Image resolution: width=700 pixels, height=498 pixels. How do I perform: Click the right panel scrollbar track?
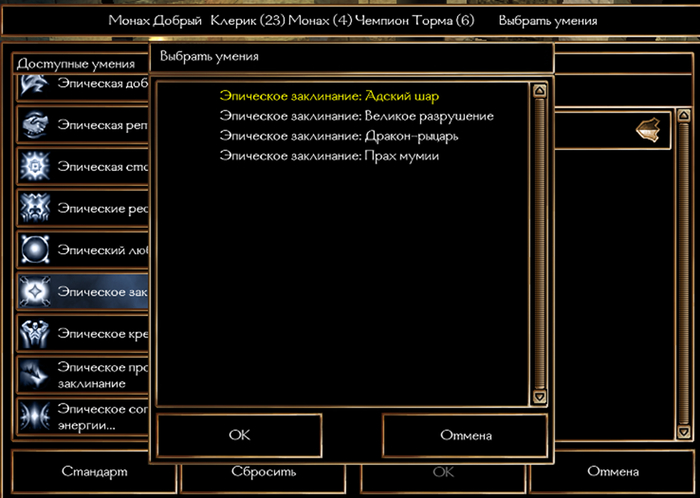(x=684, y=274)
